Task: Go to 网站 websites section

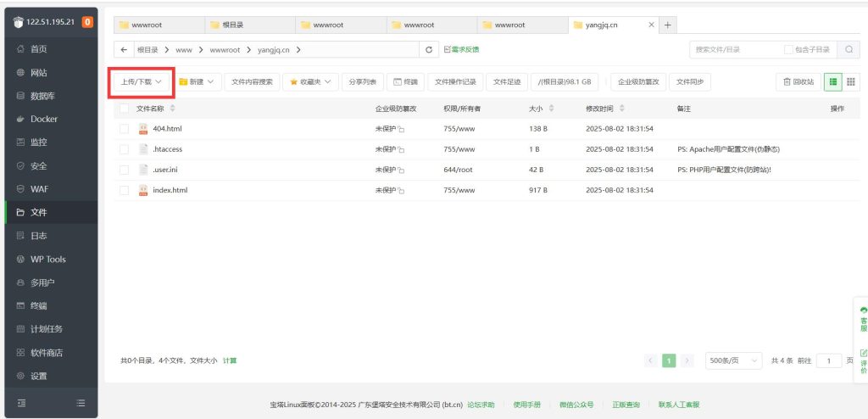Action: click(51, 73)
